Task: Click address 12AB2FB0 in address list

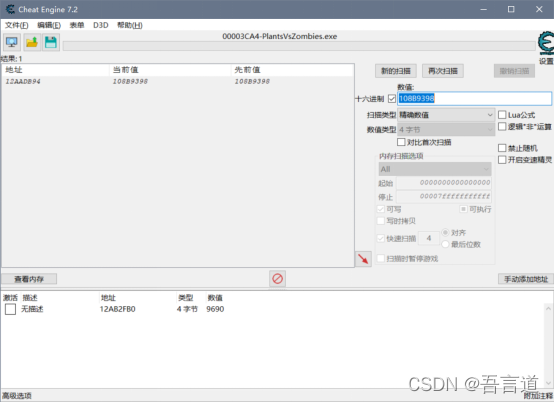Action: 118,309
